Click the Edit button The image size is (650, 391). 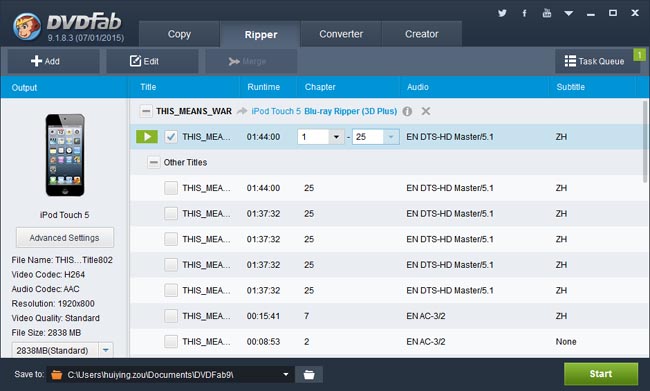[152, 61]
